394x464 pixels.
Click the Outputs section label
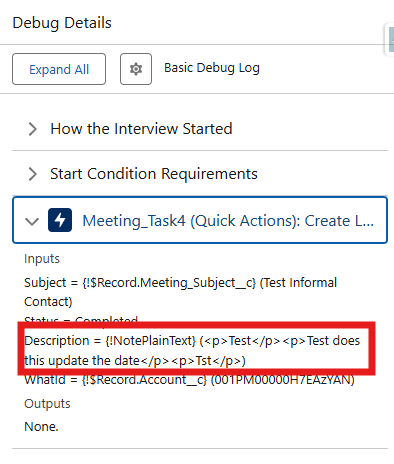point(47,404)
